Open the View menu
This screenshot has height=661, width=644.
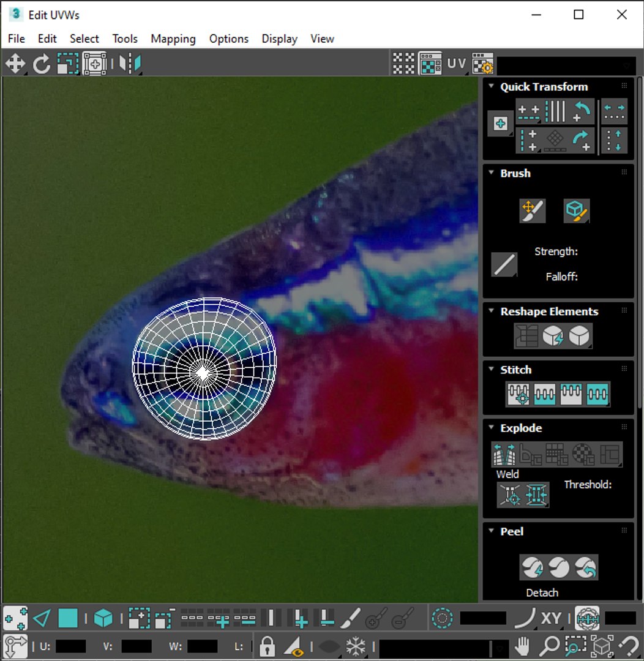(x=323, y=39)
